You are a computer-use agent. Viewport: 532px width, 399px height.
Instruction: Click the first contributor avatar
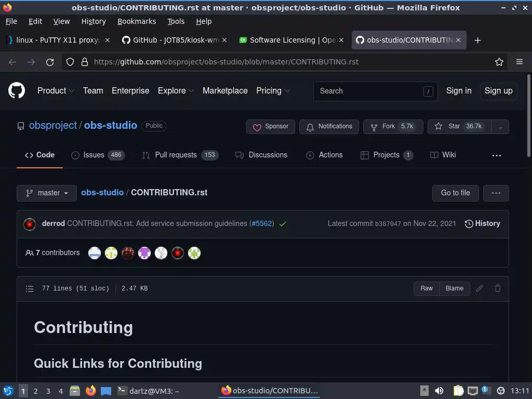[x=95, y=253]
